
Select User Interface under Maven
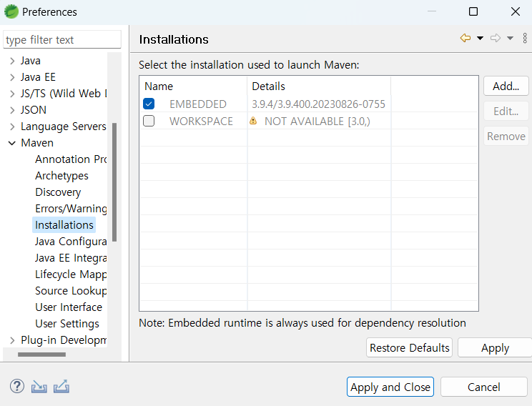click(x=69, y=307)
